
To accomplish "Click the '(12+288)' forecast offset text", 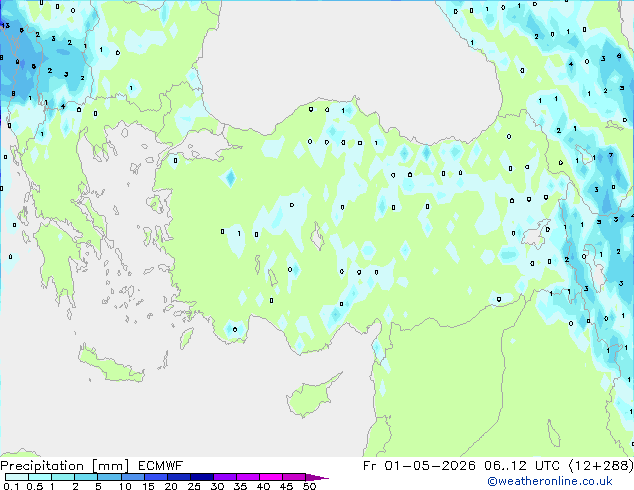I will tap(601, 466).
